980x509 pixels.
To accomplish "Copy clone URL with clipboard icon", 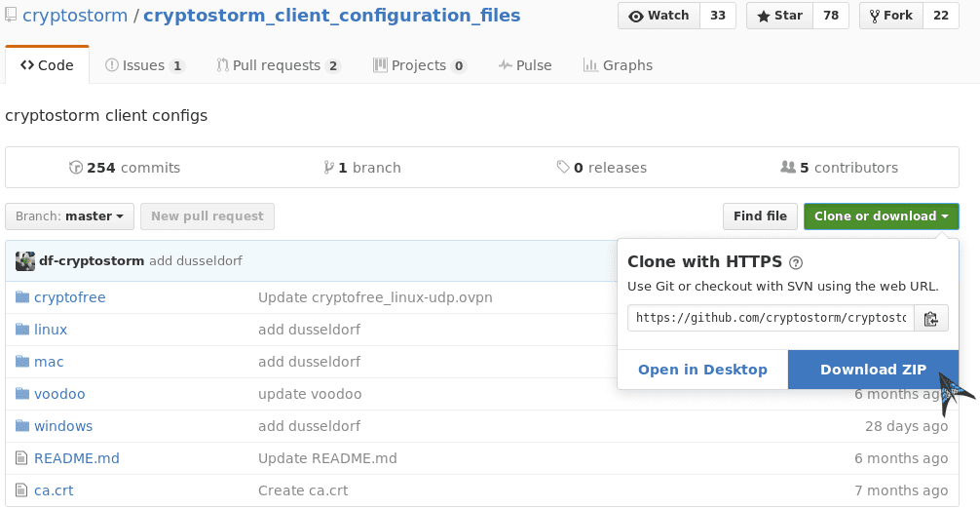I will [931, 318].
